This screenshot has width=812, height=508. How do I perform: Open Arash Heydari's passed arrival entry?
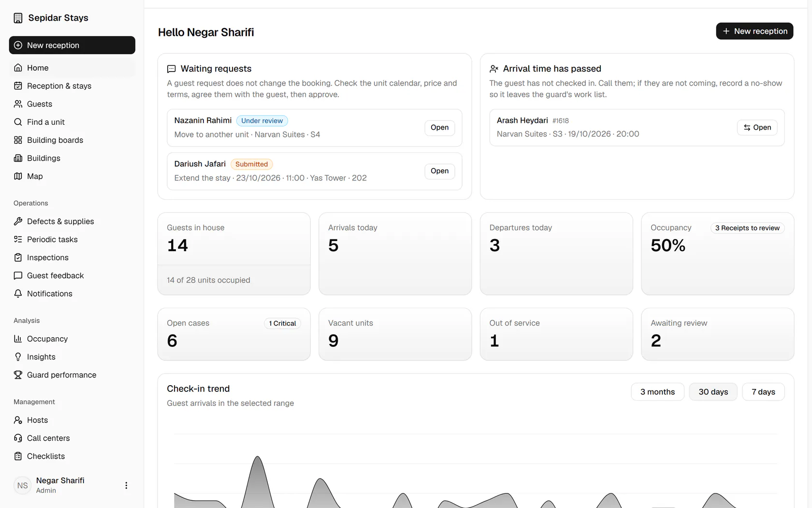[757, 127]
